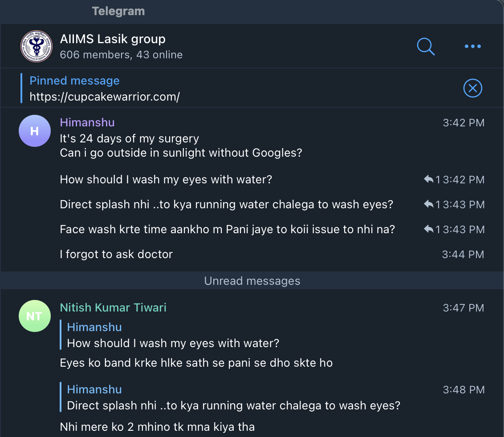Click the AIIMS Lasik group logo avatar
This screenshot has width=504, height=437.
point(36,46)
